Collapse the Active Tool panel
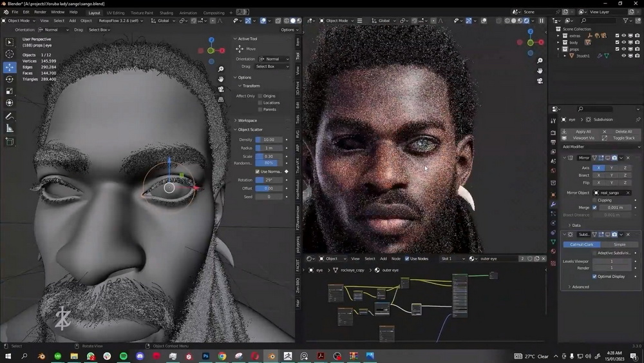The width and height of the screenshot is (644, 363). 235,39
